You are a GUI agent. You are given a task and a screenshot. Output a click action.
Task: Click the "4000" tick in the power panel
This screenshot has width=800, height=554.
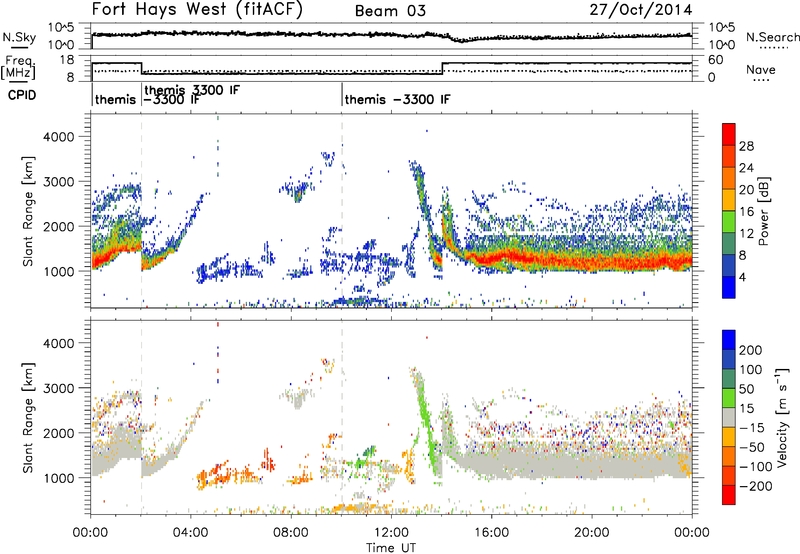tap(58, 137)
